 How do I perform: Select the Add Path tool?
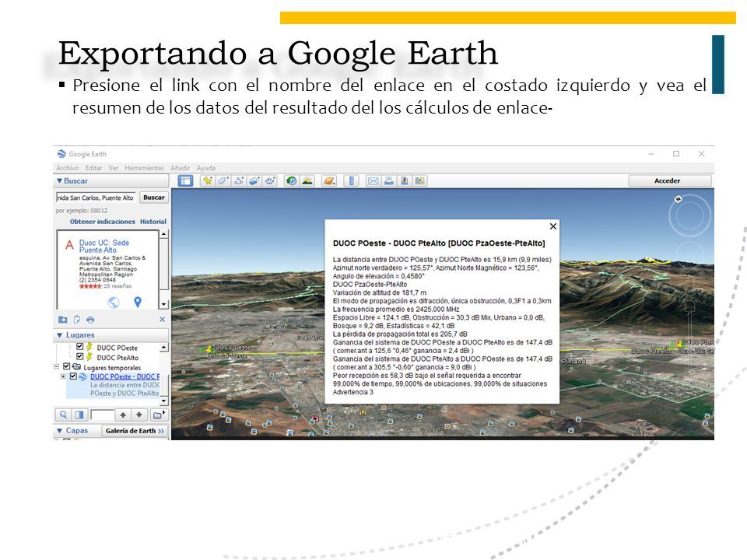pos(239,181)
